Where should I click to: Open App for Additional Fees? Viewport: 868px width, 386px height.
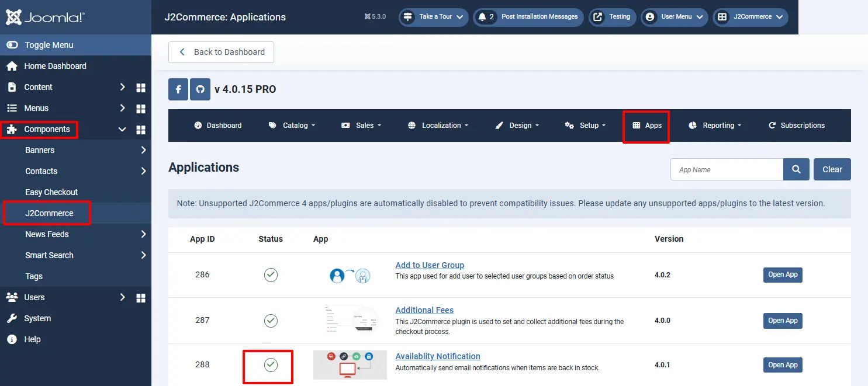[x=783, y=321]
